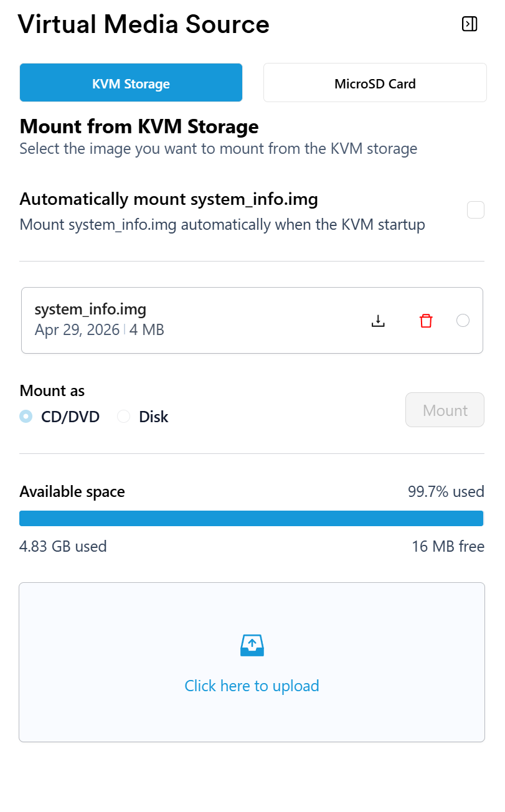505x812 pixels.
Task: Click the system_info.img file name
Action: click(x=90, y=309)
